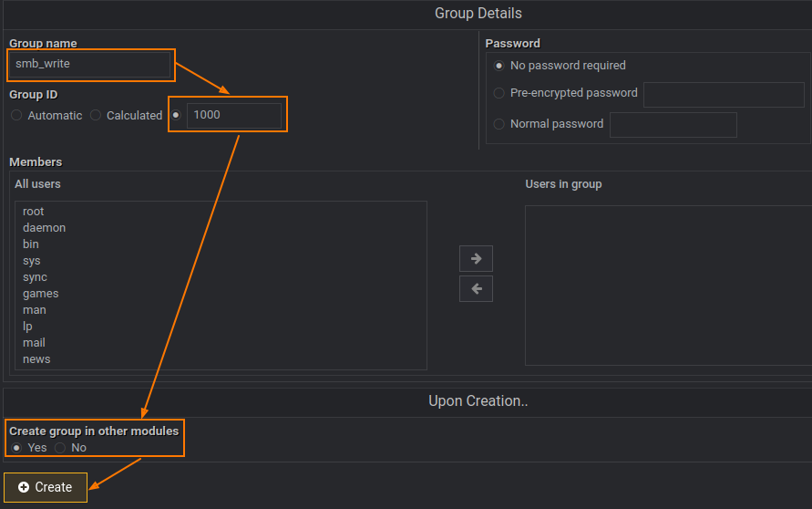Click the left arrow to remove user
The width and height of the screenshot is (812, 509).
pyautogui.click(x=476, y=289)
